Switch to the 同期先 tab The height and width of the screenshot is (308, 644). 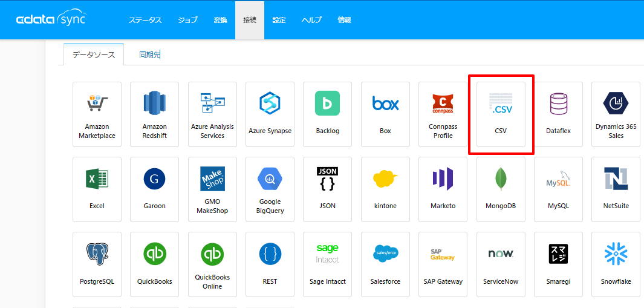pyautogui.click(x=149, y=54)
